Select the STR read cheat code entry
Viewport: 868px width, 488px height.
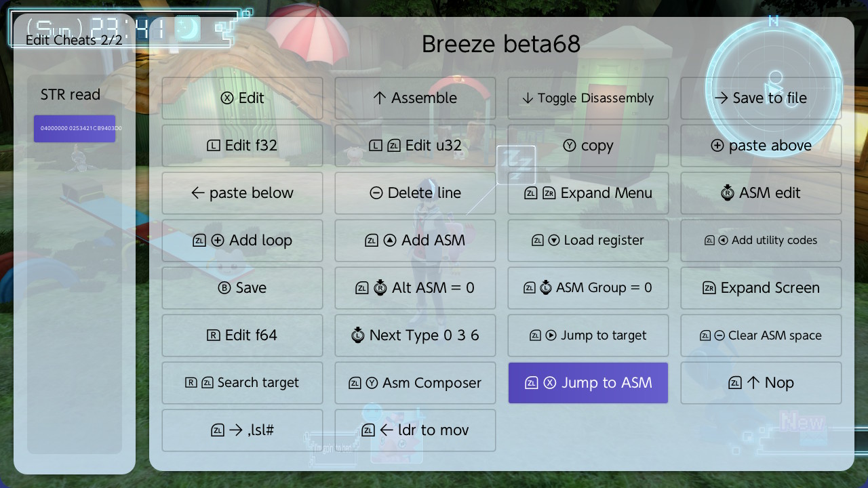pyautogui.click(x=75, y=129)
